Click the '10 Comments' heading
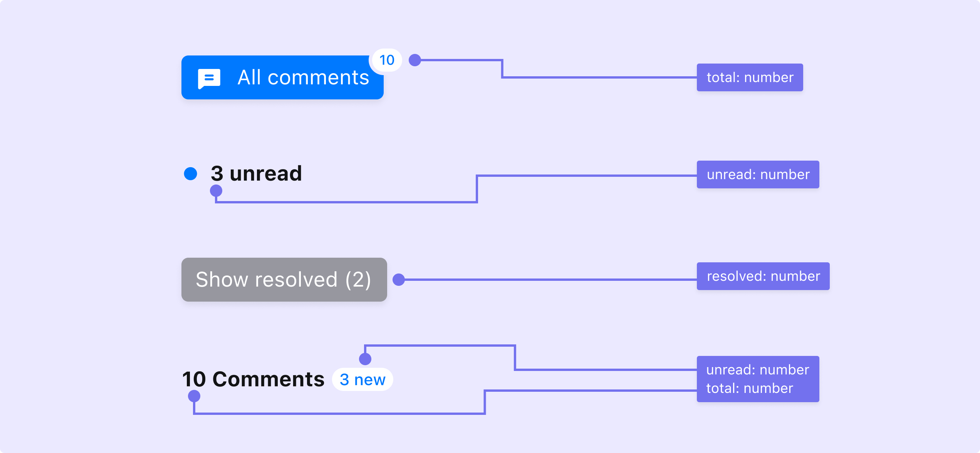 (x=253, y=379)
